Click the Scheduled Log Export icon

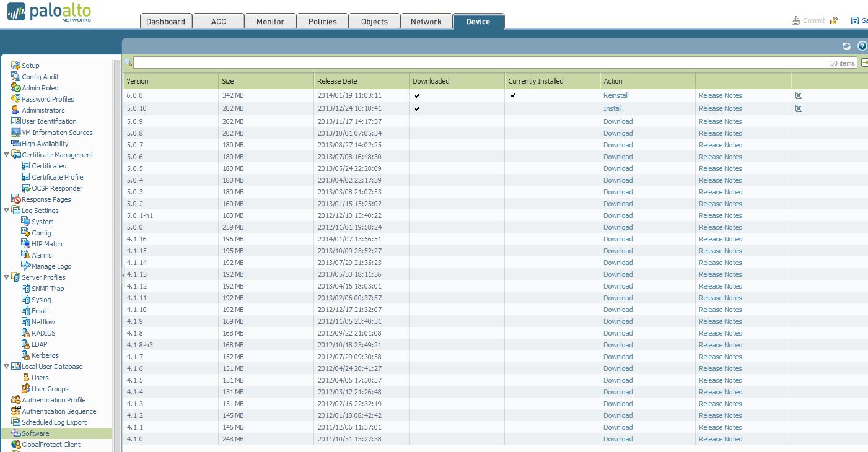coord(16,422)
